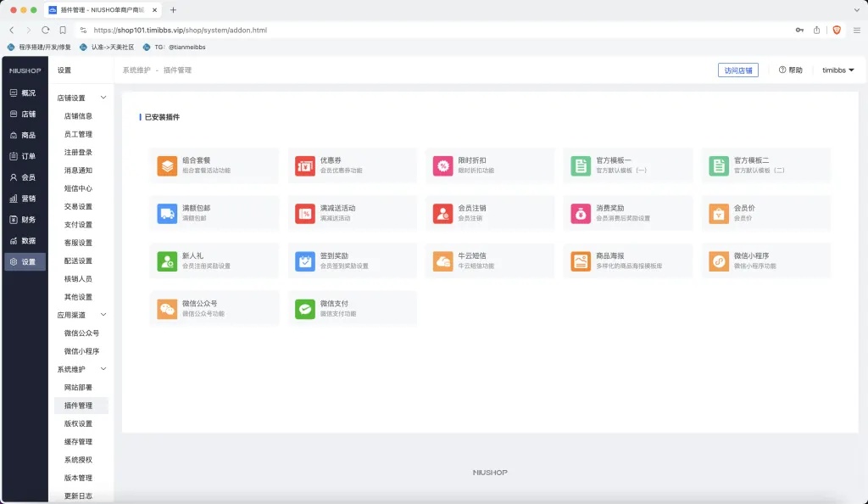Open 网站部署 menu item
Image resolution: width=868 pixels, height=504 pixels.
(x=78, y=388)
